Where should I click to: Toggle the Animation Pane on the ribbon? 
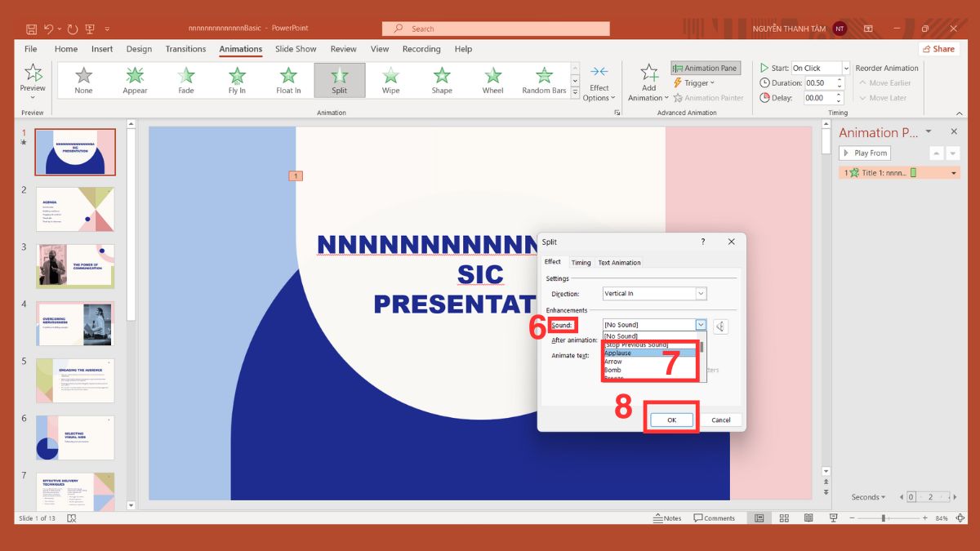pyautogui.click(x=705, y=68)
